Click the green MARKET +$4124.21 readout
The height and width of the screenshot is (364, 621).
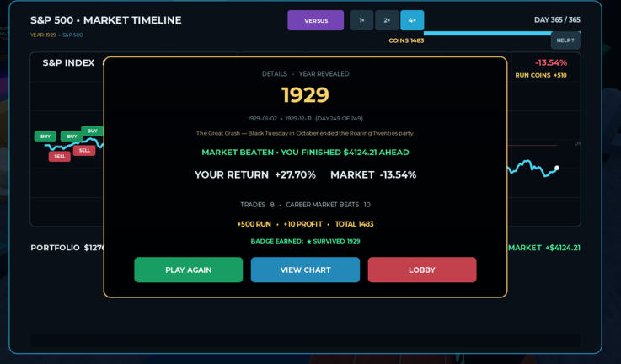click(543, 248)
